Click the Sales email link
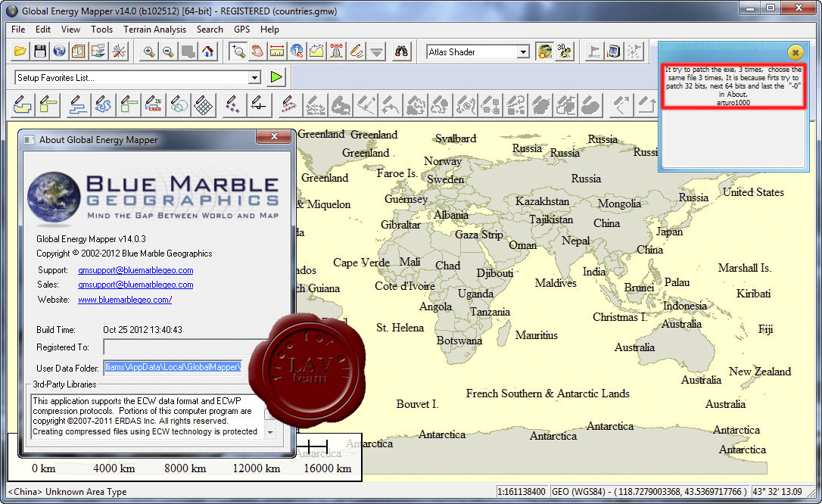 pos(135,285)
